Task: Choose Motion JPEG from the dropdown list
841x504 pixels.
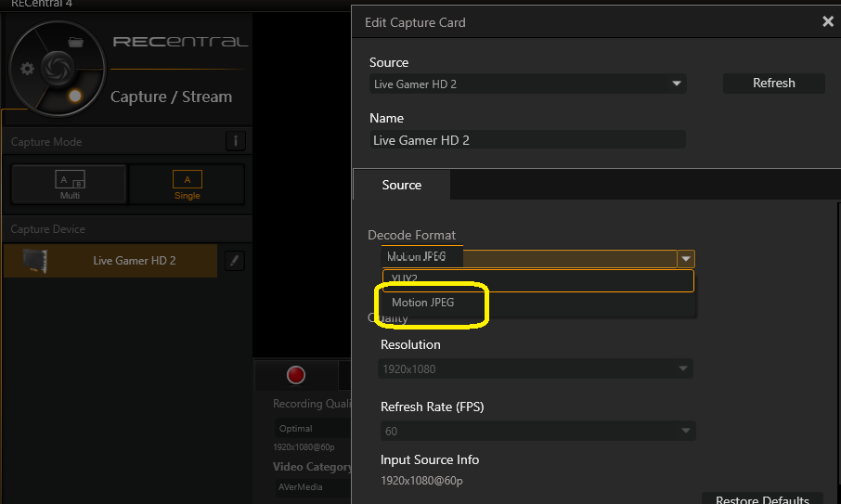Action: tap(538, 303)
